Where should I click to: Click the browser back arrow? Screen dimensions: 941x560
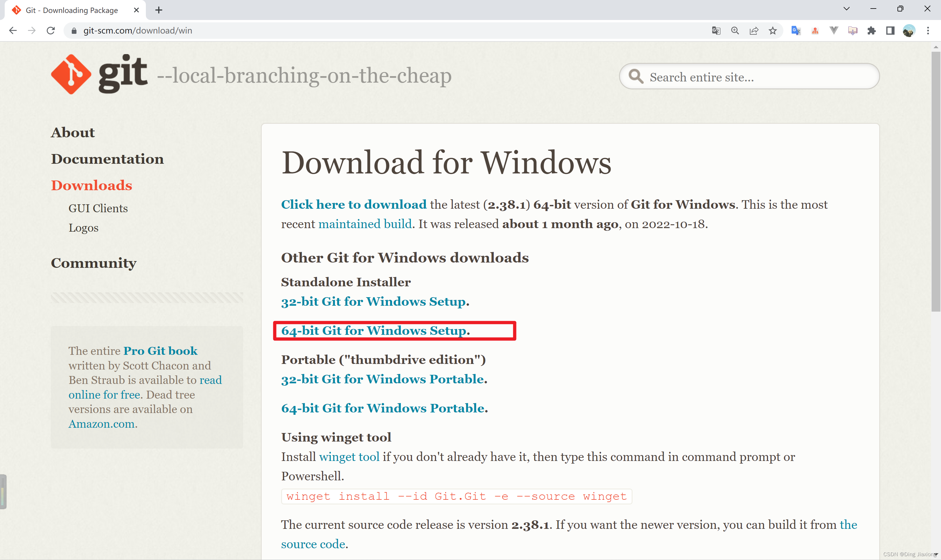13,31
